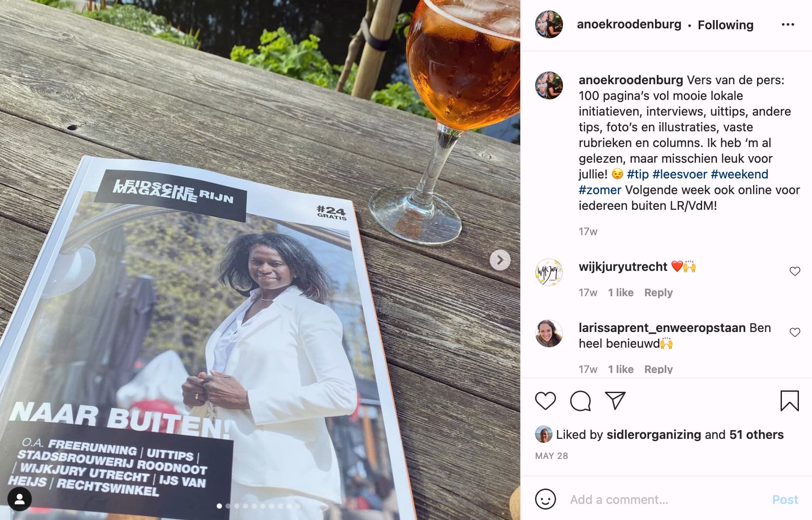View tagged people icon on photo
Screen dimensions: 812x520
20,499
